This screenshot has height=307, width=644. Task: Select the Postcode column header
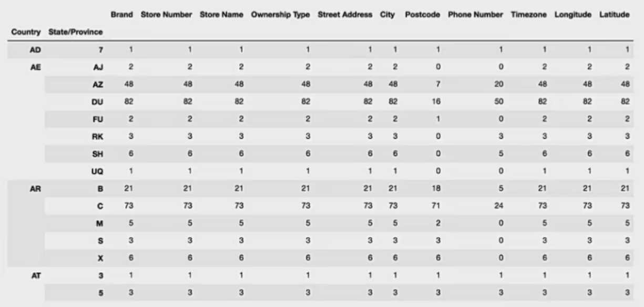[423, 15]
